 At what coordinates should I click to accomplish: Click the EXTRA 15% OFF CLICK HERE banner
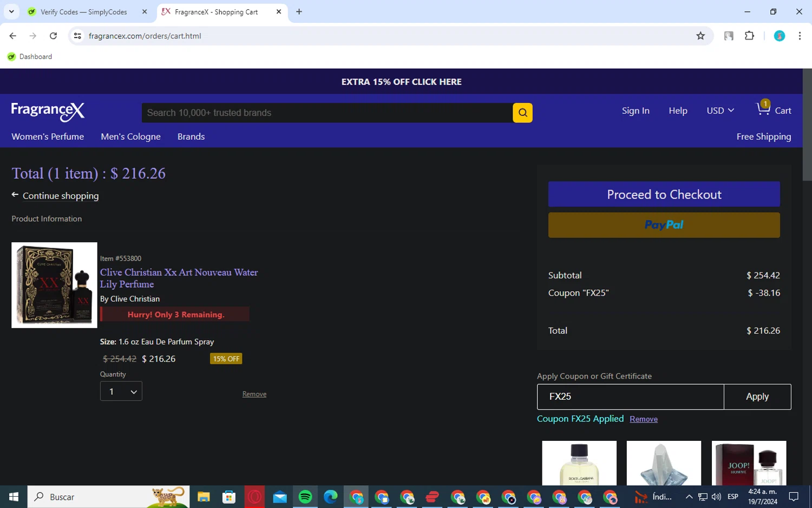(401, 82)
